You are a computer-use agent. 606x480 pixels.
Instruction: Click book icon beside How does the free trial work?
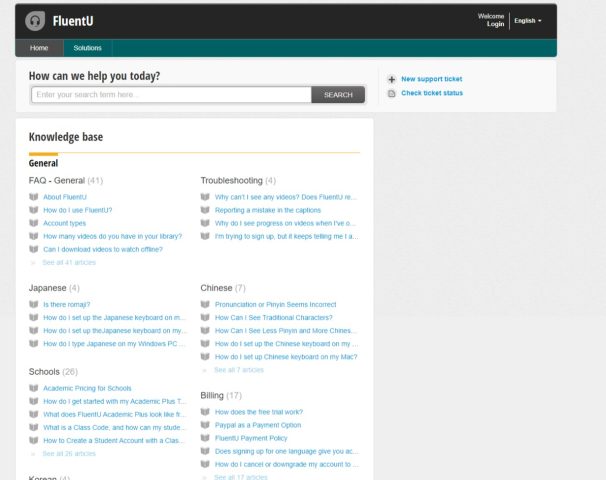pyautogui.click(x=205, y=412)
